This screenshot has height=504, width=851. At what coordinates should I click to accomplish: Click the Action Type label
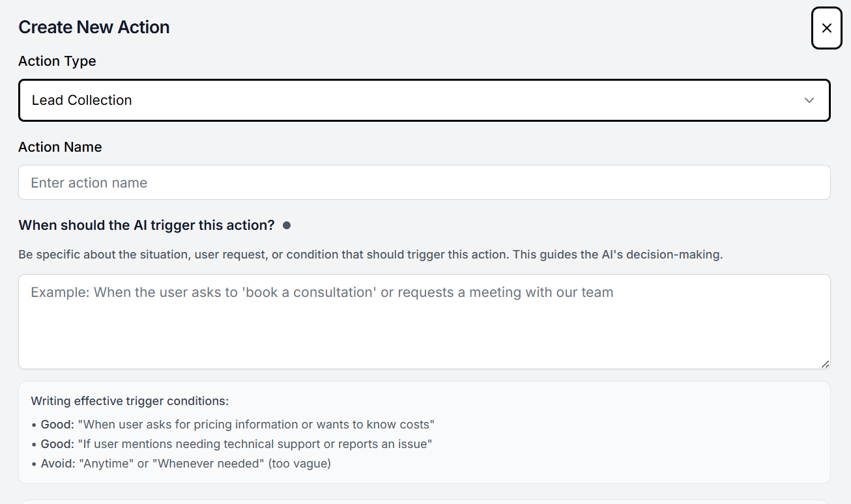[57, 61]
